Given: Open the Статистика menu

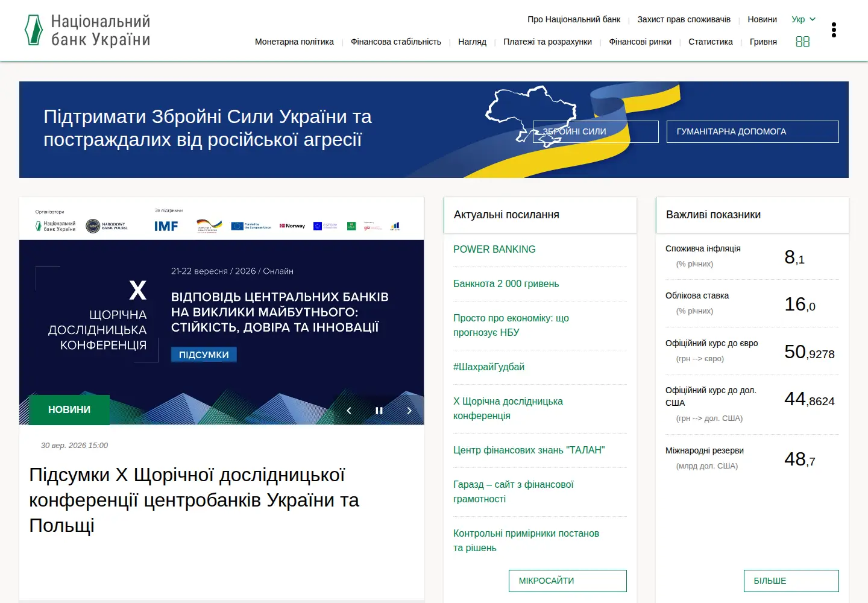Looking at the screenshot, I should [x=711, y=42].
